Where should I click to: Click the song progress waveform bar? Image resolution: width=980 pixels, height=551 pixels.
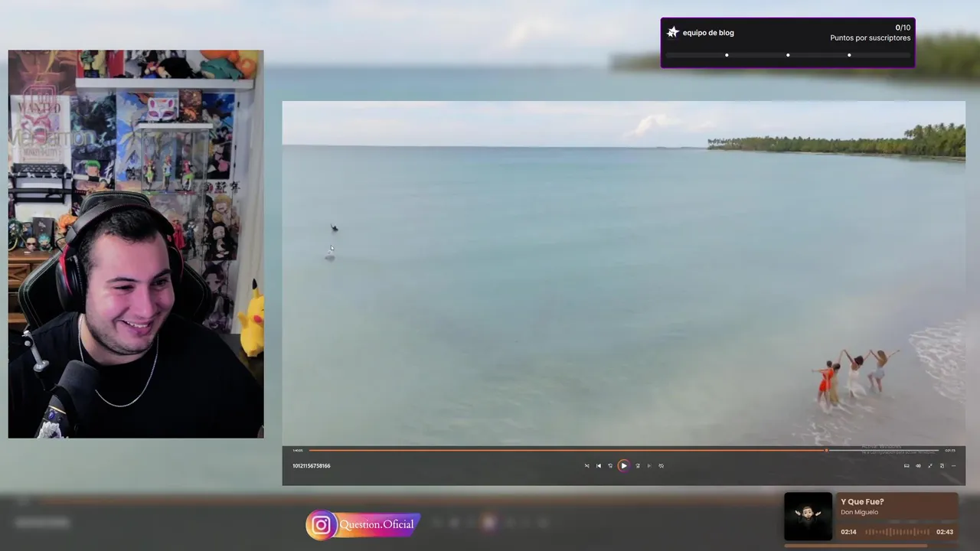pos(897,532)
